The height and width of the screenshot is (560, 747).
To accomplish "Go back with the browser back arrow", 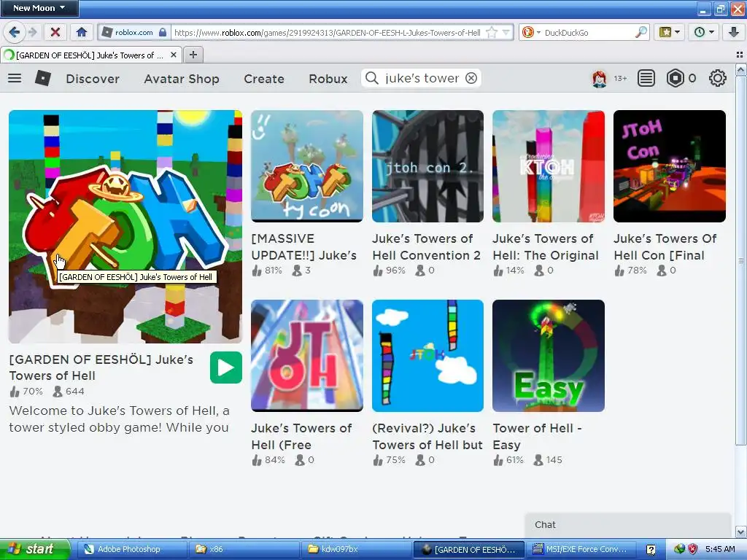I will tap(15, 32).
